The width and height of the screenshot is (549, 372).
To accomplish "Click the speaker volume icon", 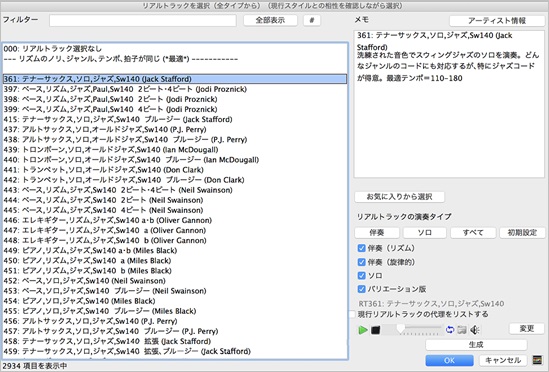I will pyautogui.click(x=475, y=330).
